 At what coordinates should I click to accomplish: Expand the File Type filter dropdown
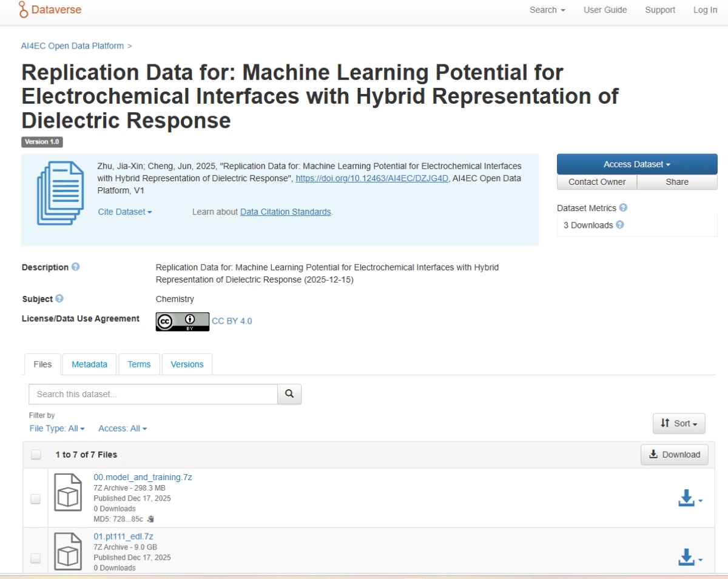point(57,429)
